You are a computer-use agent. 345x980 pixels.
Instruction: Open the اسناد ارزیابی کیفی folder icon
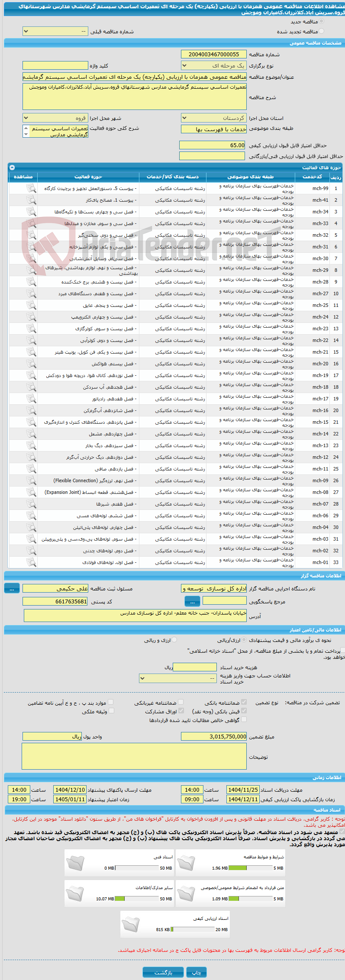pos(131,924)
